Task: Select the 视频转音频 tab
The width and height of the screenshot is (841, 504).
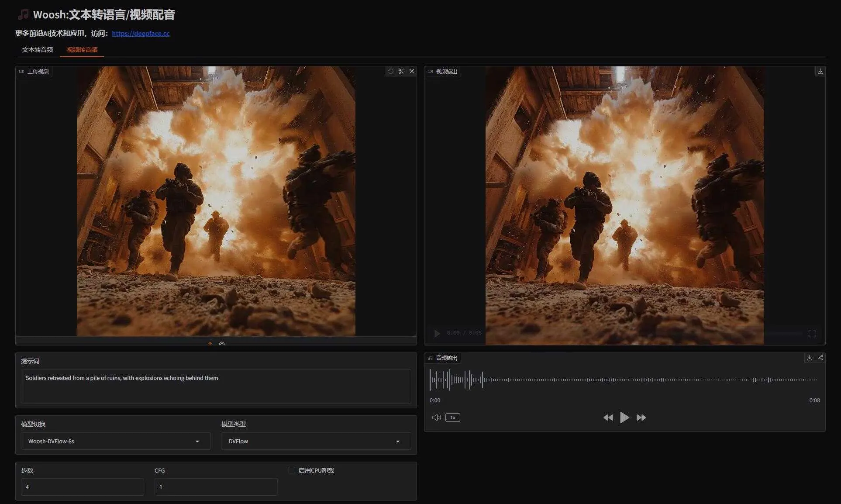Action: 82,50
